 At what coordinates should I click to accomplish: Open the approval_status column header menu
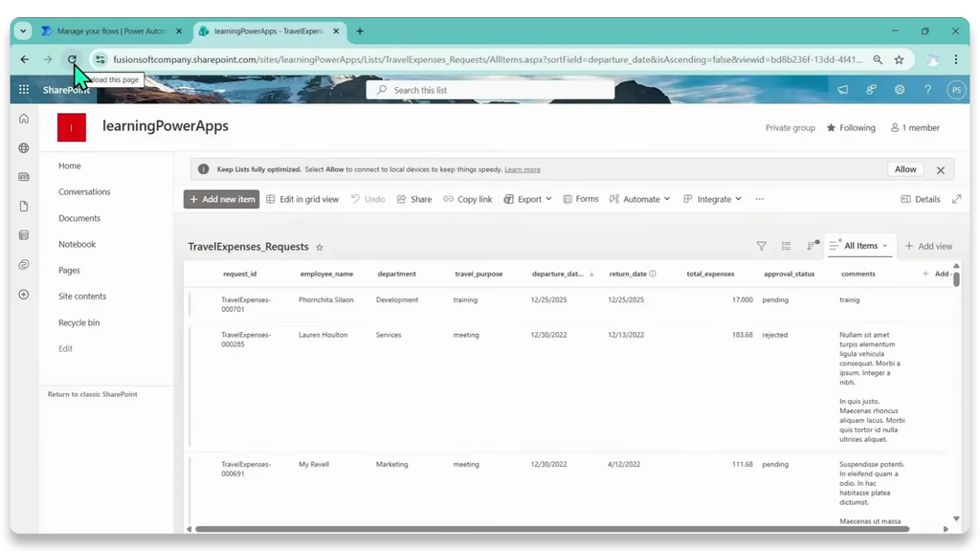pos(789,274)
